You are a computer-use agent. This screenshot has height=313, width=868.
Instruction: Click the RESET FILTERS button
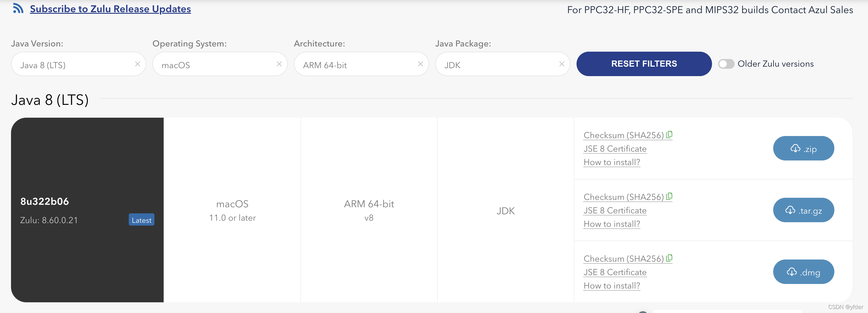pos(644,64)
